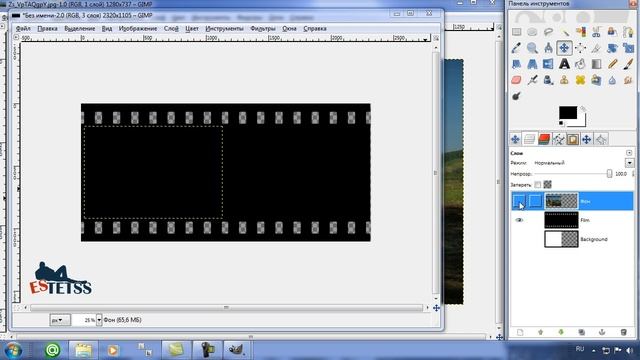
Task: Select the Free Select lasso tool
Action: tap(548, 31)
